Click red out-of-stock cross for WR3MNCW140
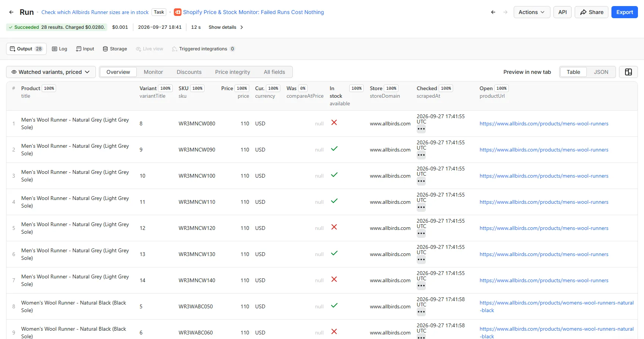Screen dimensions: 644x339 click(334, 279)
